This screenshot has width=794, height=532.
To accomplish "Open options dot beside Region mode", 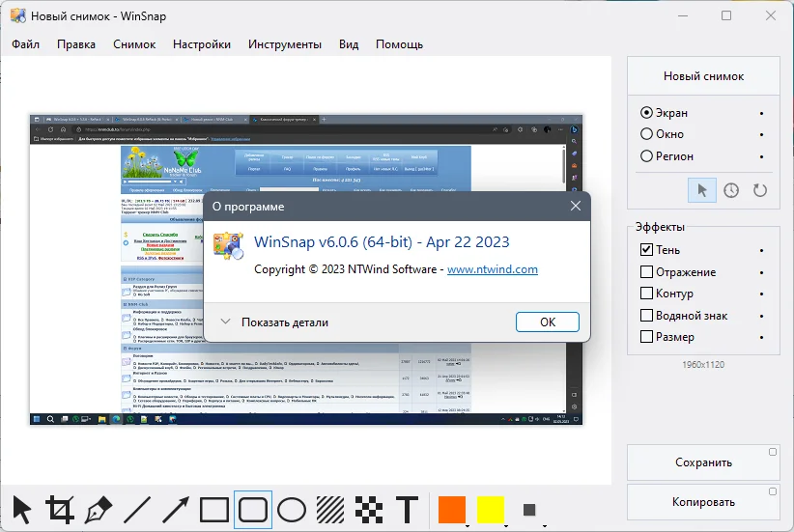I will tap(761, 157).
